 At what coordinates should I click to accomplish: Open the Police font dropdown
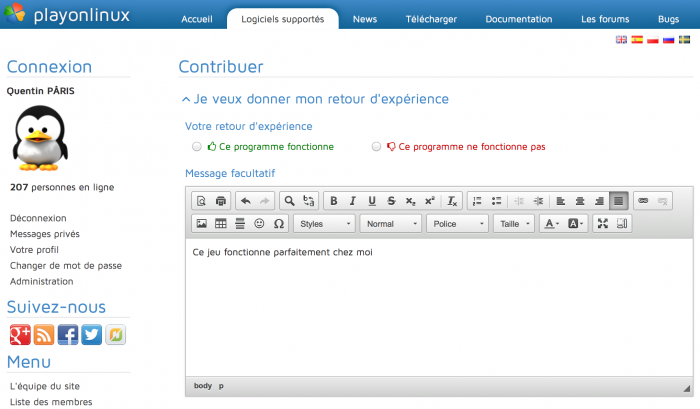457,224
